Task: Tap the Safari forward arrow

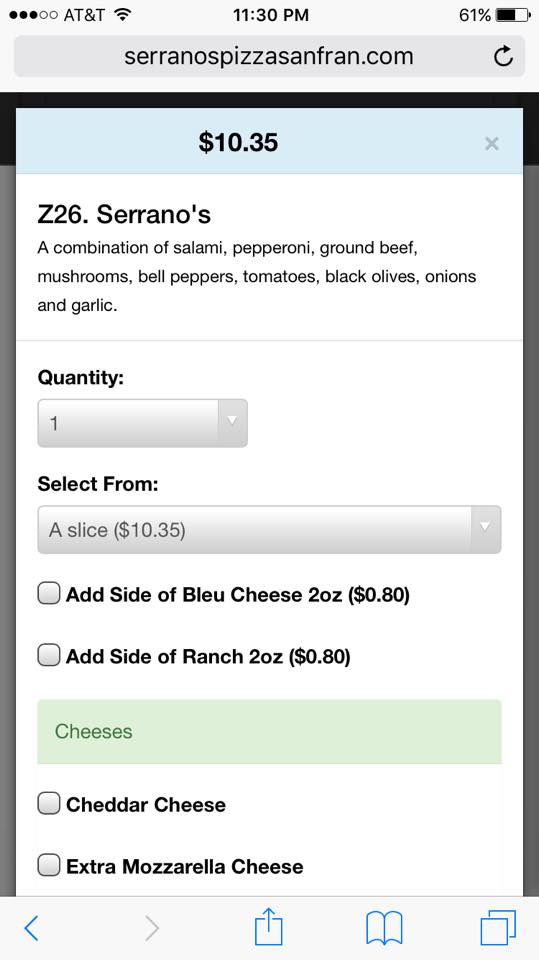Action: [152, 928]
